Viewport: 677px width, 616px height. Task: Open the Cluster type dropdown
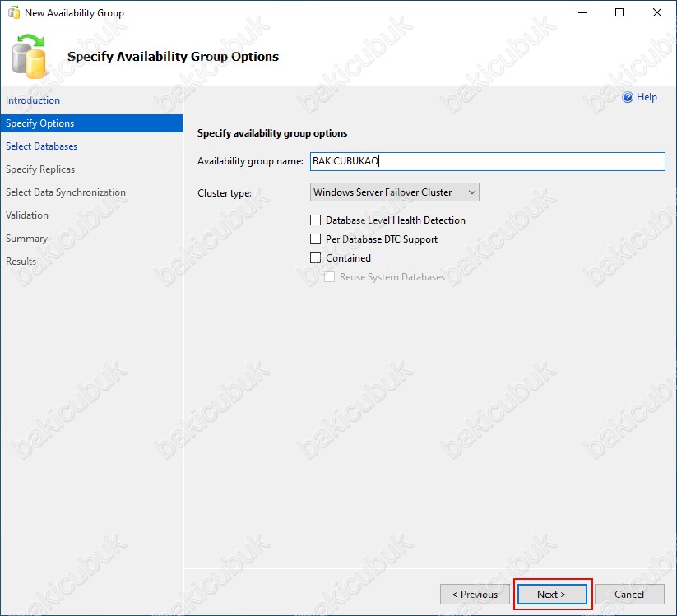point(395,192)
